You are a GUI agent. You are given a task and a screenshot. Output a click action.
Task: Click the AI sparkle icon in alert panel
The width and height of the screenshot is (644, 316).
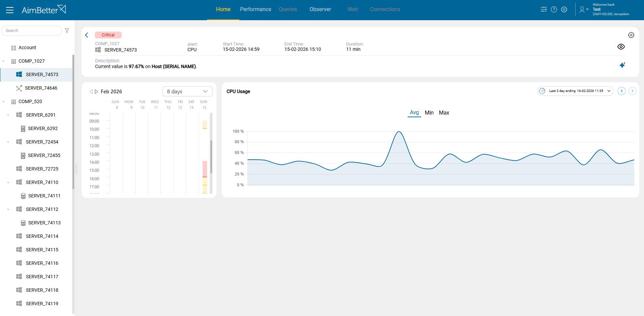coord(622,65)
